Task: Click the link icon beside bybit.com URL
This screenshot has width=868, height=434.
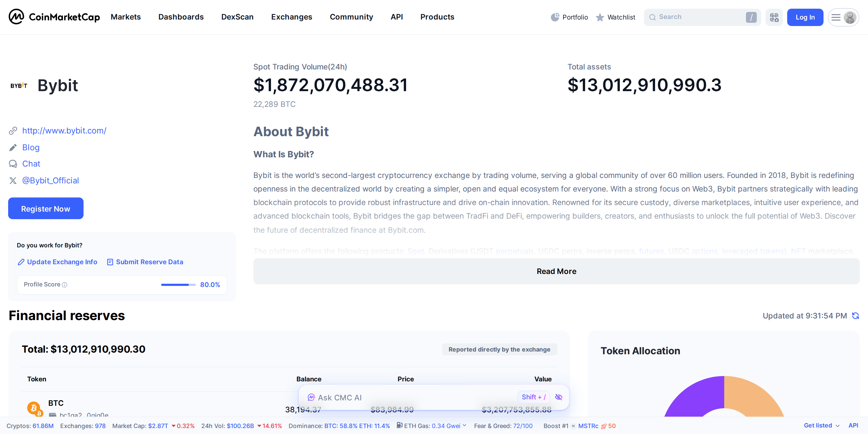Action: (13, 131)
